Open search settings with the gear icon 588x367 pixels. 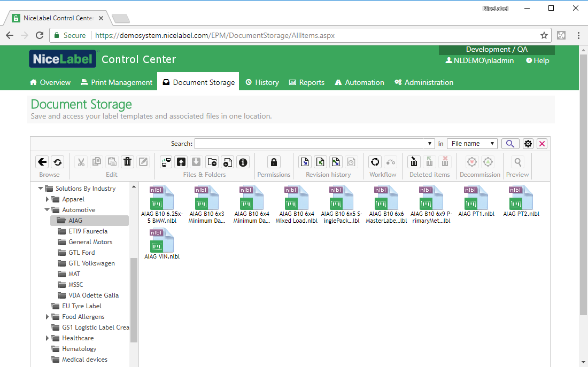[528, 144]
